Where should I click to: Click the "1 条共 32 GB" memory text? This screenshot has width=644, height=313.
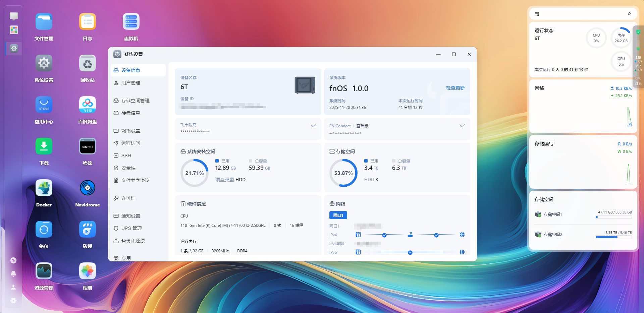click(x=192, y=251)
